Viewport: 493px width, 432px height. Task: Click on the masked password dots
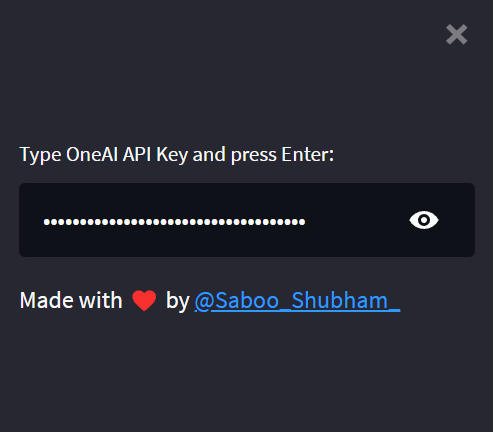tap(174, 222)
